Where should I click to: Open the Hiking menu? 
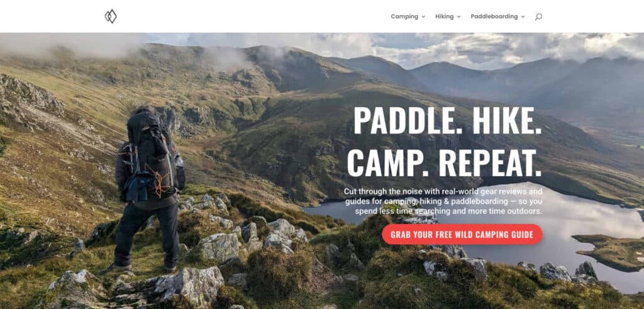pyautogui.click(x=445, y=16)
